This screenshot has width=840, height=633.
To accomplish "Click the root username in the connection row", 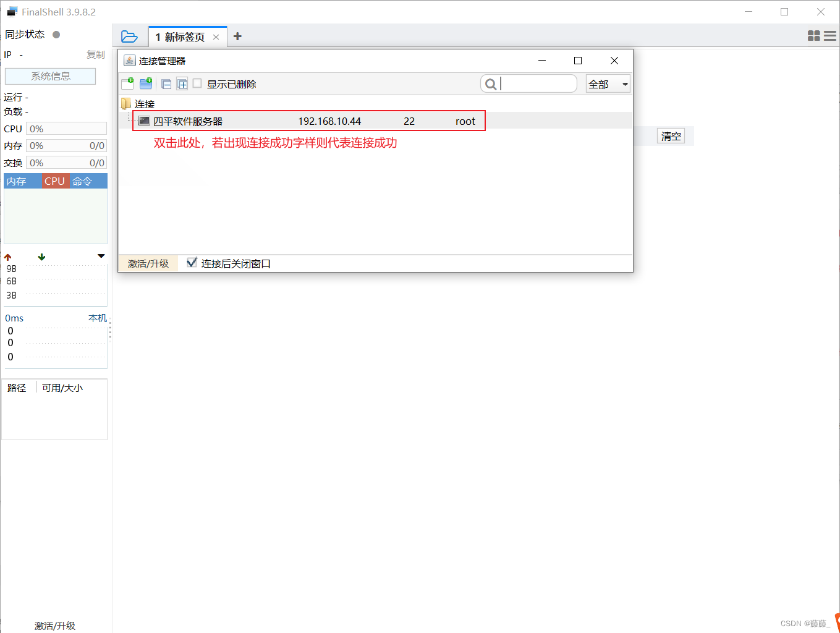I will [x=465, y=121].
